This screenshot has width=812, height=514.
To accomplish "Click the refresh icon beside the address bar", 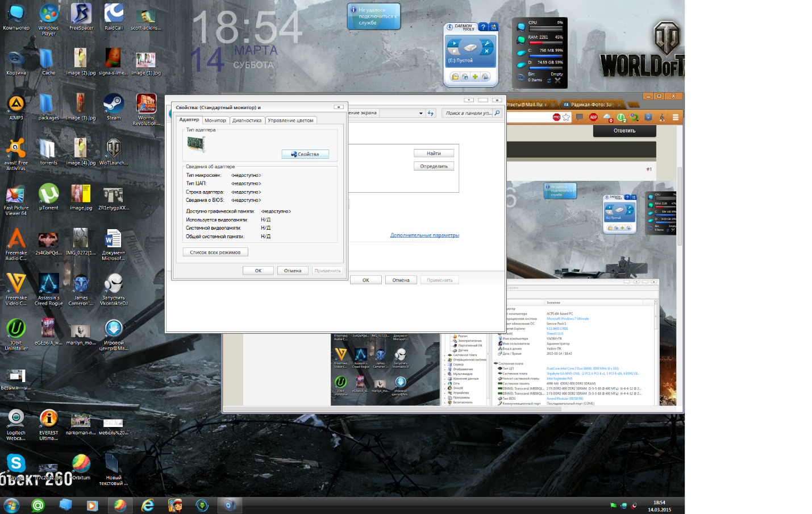I will click(431, 113).
